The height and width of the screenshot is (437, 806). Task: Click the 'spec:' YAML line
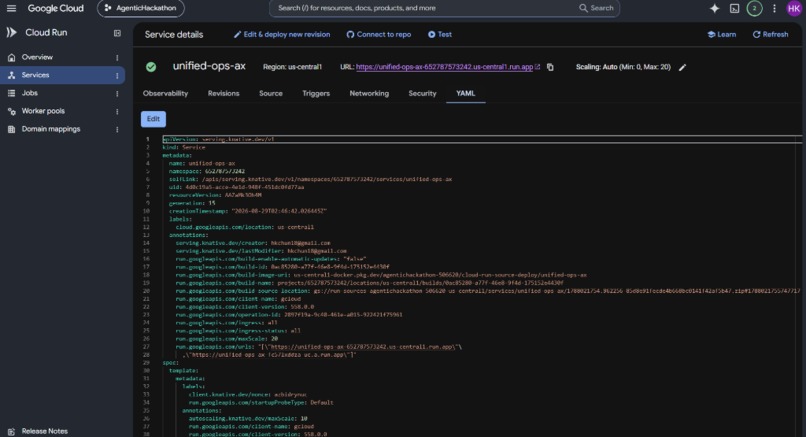click(170, 363)
